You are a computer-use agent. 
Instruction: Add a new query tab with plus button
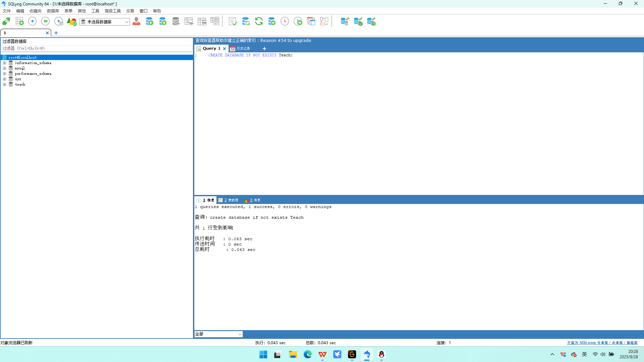coord(264,49)
